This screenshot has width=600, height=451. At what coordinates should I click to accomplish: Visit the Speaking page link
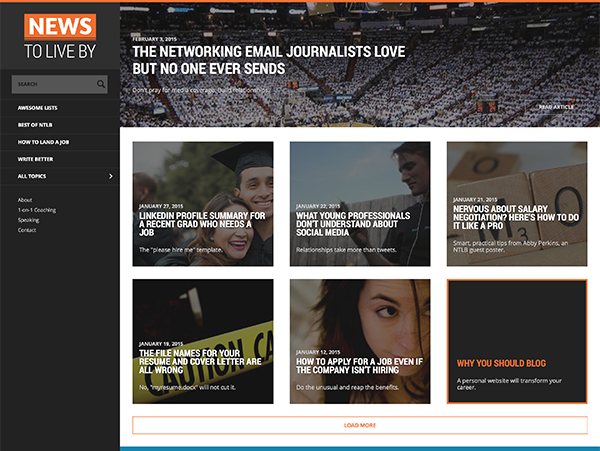click(29, 220)
